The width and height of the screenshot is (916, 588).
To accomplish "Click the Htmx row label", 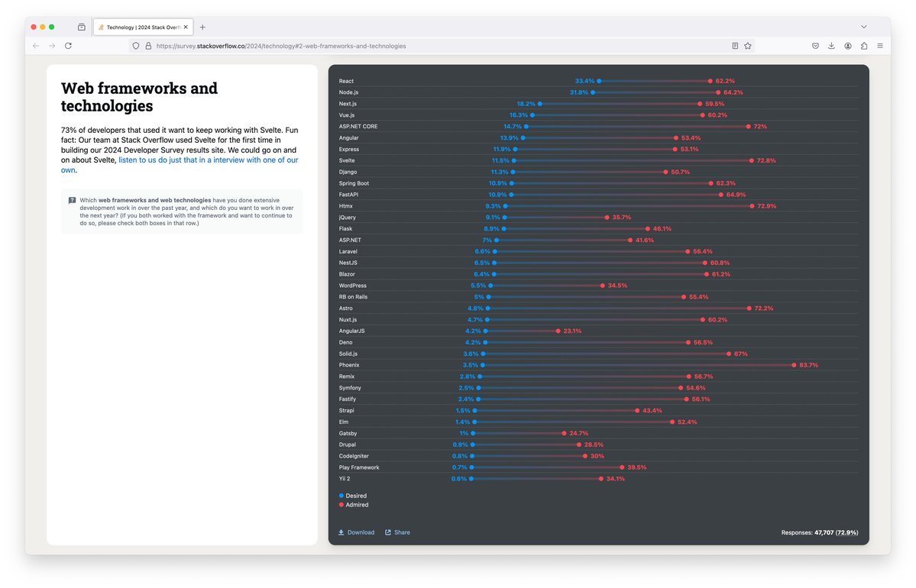I will pyautogui.click(x=346, y=206).
